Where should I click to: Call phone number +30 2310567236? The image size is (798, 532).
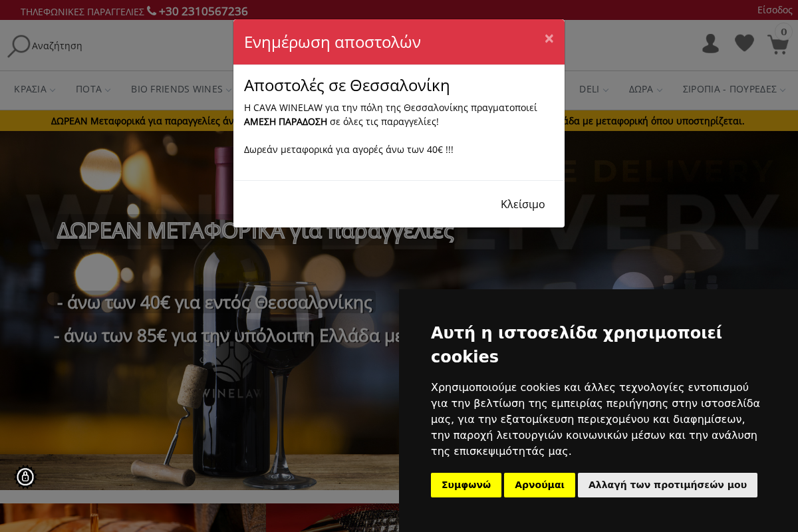tap(203, 11)
